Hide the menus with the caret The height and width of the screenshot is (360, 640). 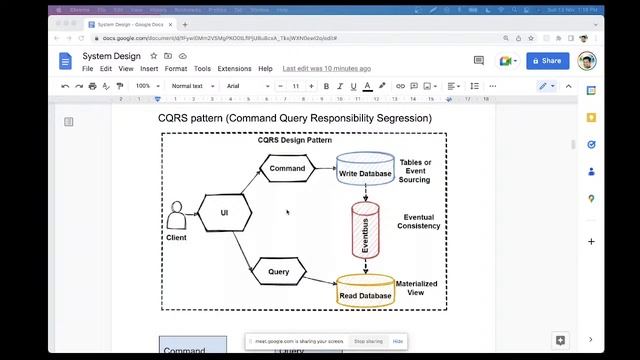tap(569, 86)
